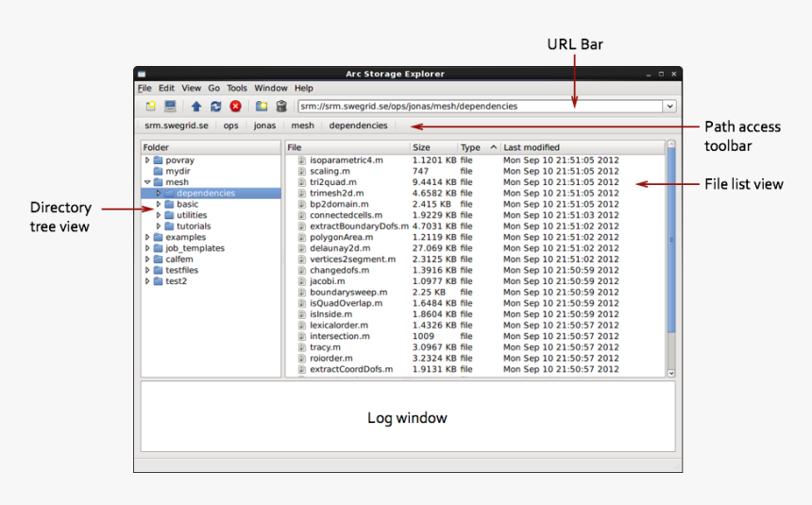Image resolution: width=812 pixels, height=505 pixels.
Task: Open the URL bar dropdown arrow
Action: 669,107
